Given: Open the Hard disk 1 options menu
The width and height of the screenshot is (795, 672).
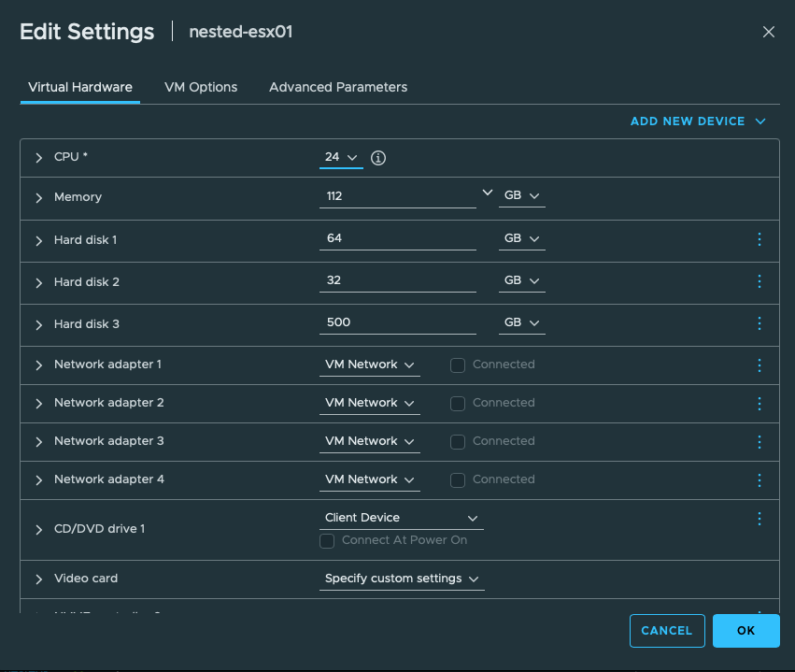Looking at the screenshot, I should click(x=759, y=239).
